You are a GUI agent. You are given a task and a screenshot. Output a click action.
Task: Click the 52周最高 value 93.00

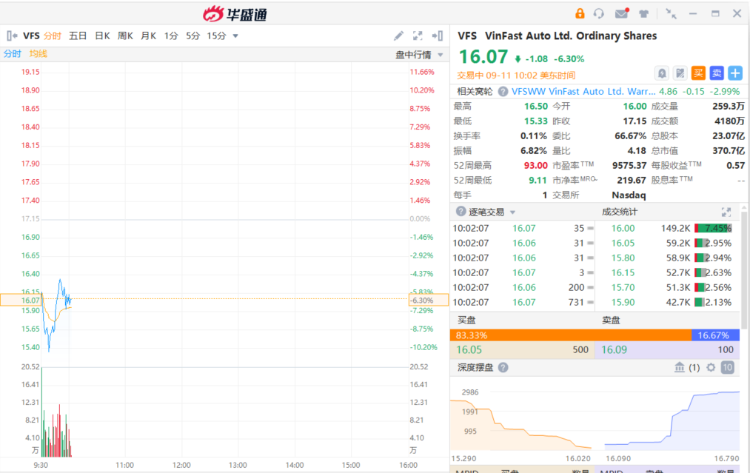[536, 165]
